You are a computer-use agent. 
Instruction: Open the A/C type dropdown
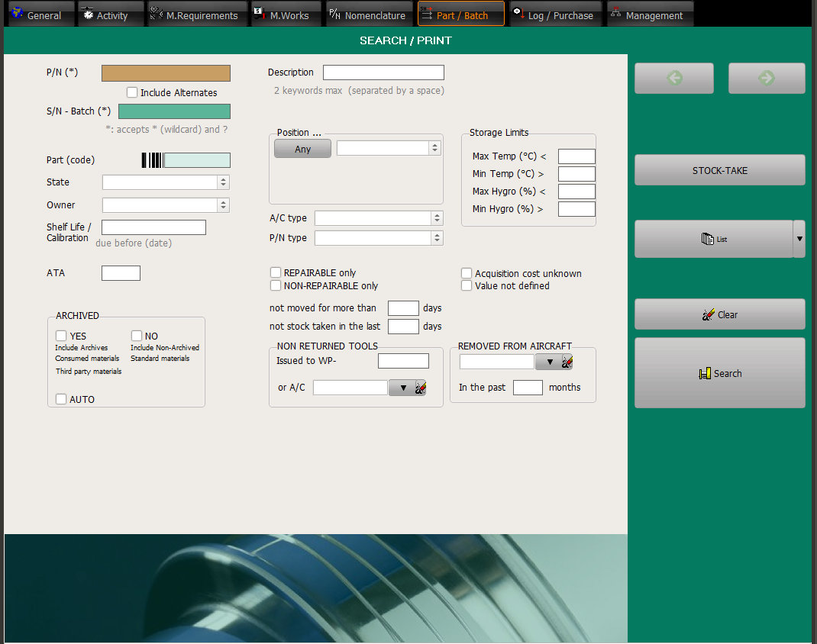pos(438,218)
